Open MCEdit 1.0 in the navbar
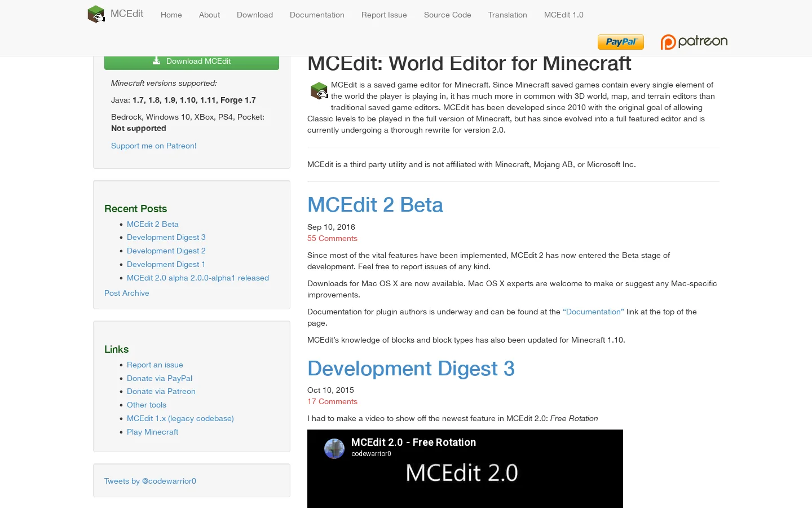Screen dimensions: 812x508 [564, 15]
